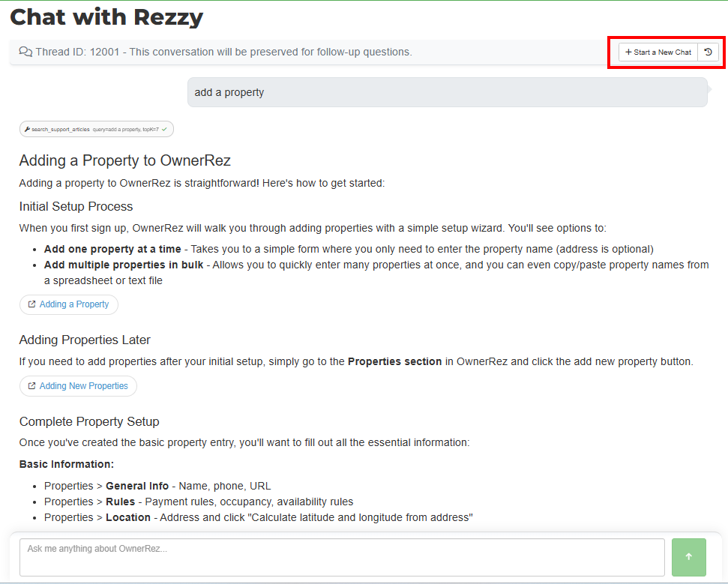Focus the 'Ask me anything about OwnerRez' input
This screenshot has height=584, width=728.
pos(342,557)
